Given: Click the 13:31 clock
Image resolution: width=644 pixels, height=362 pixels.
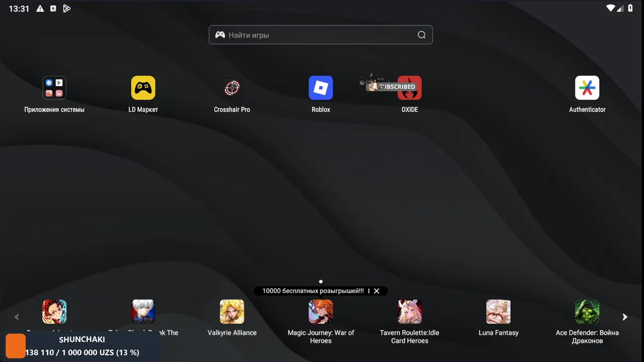Looking at the screenshot, I should coord(19,9).
